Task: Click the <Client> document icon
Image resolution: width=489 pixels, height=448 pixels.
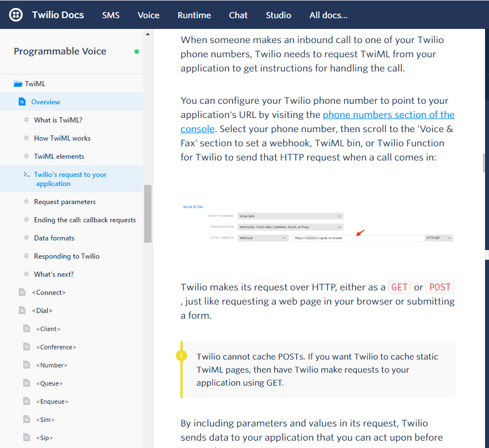Action: 27,328
